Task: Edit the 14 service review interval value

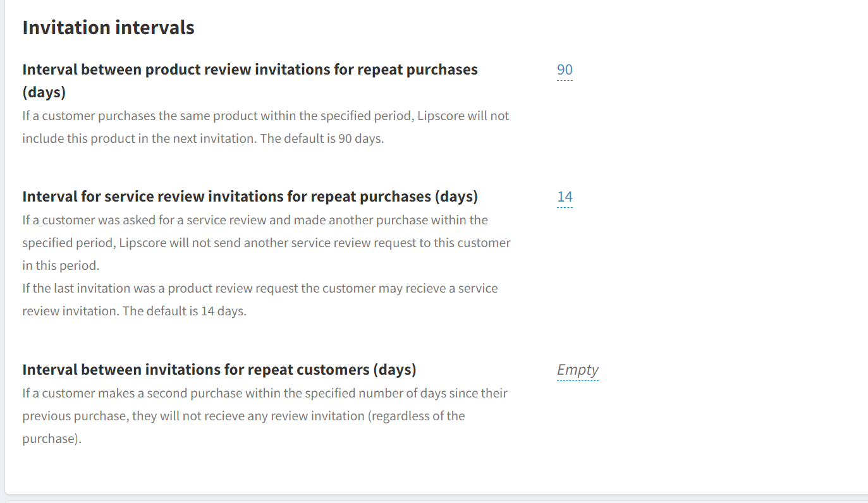Action: pyautogui.click(x=565, y=197)
